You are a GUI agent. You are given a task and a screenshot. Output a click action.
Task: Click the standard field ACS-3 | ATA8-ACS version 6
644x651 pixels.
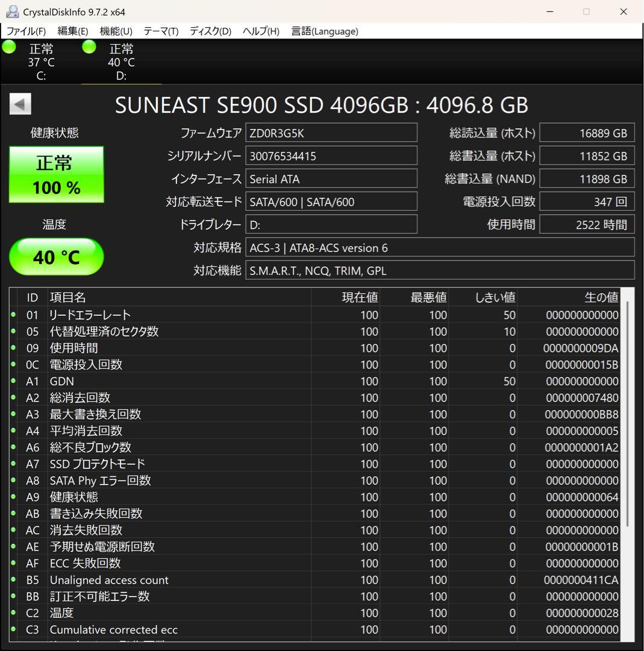click(x=440, y=248)
